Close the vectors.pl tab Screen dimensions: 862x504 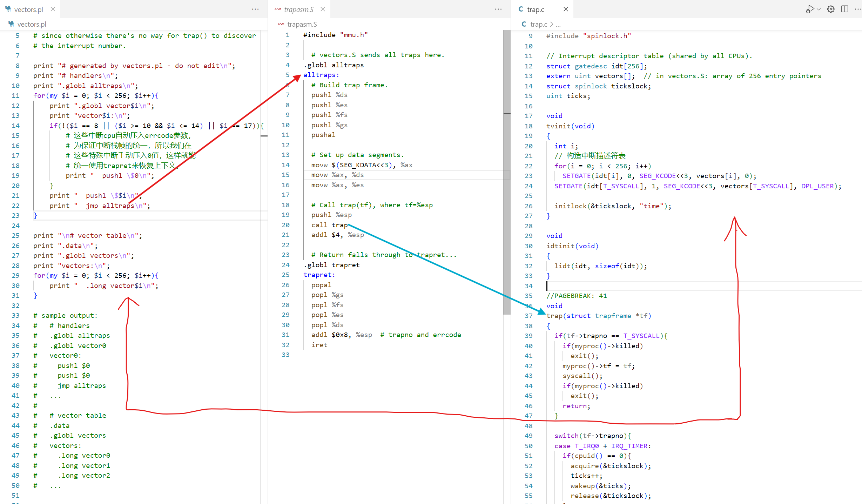tap(53, 9)
